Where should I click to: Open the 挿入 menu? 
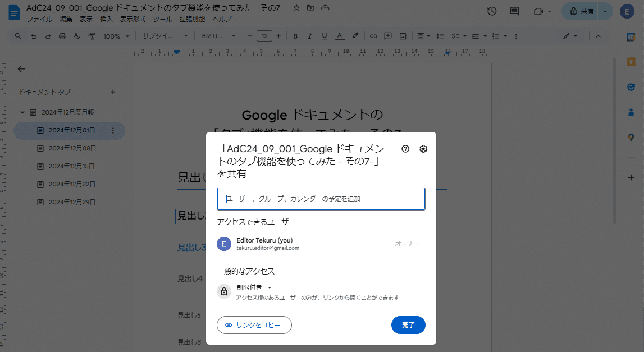tap(106, 19)
